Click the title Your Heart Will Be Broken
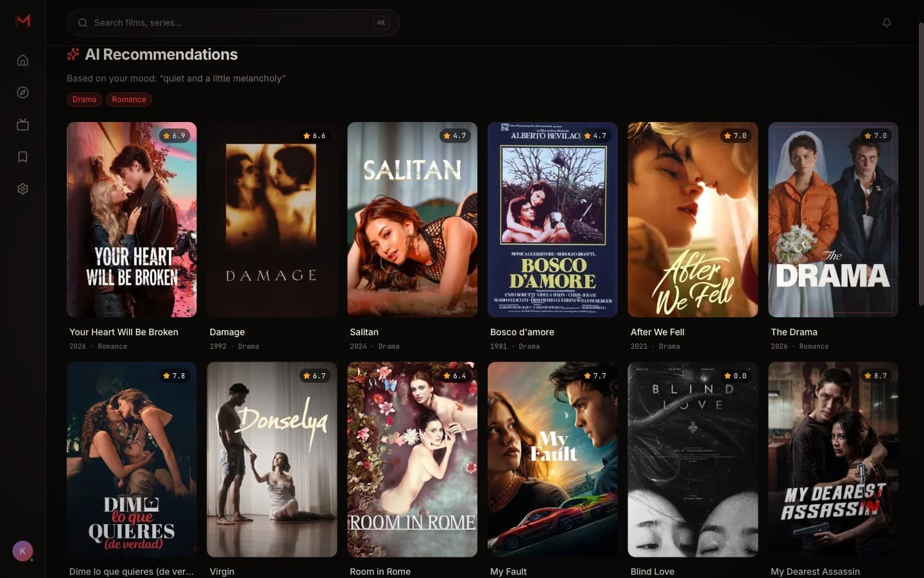 pyautogui.click(x=124, y=332)
